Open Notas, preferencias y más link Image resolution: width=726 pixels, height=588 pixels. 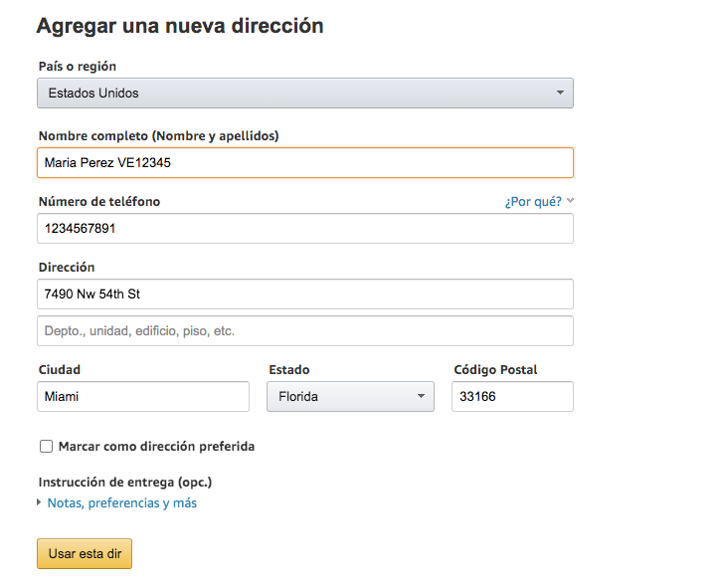[122, 503]
